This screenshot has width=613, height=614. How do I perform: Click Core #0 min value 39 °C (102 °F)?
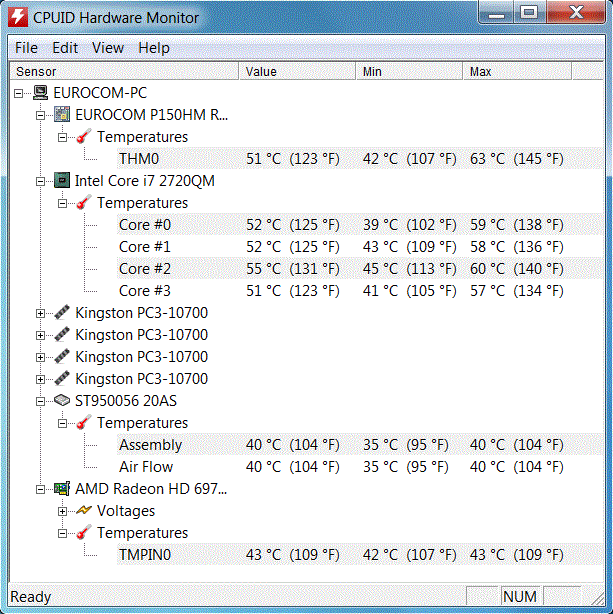tap(409, 225)
